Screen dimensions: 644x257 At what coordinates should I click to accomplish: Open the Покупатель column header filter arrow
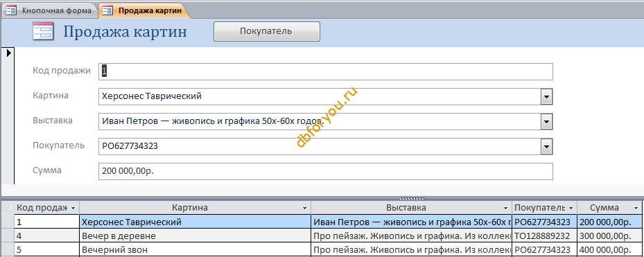tap(571, 208)
